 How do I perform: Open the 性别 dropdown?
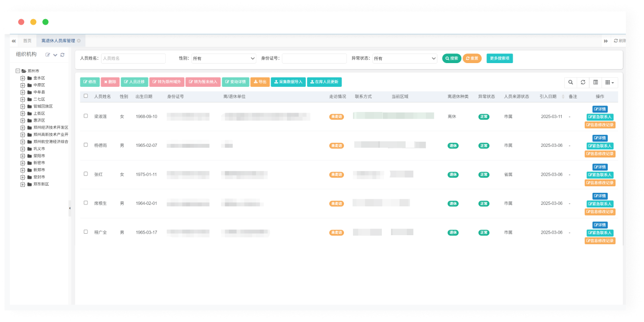coord(224,59)
